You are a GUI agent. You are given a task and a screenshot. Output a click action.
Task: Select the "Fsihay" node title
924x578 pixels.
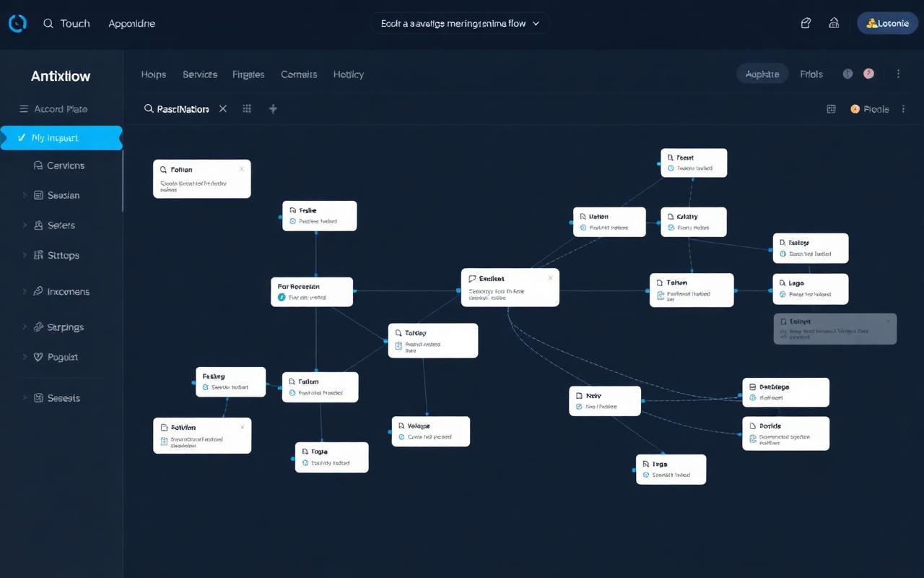(x=214, y=376)
